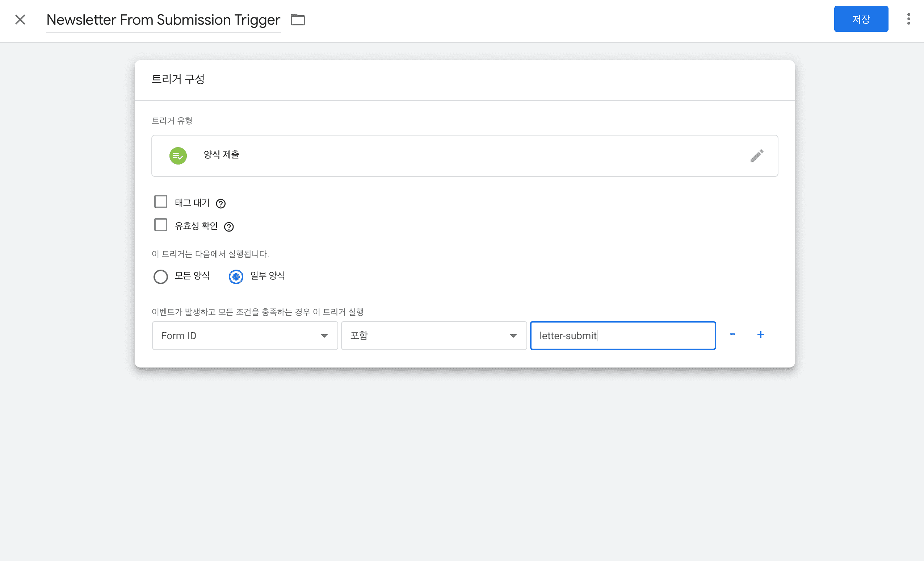Viewport: 924px width, 561px height.
Task: Click the green form submission trigger icon
Action: click(x=178, y=156)
